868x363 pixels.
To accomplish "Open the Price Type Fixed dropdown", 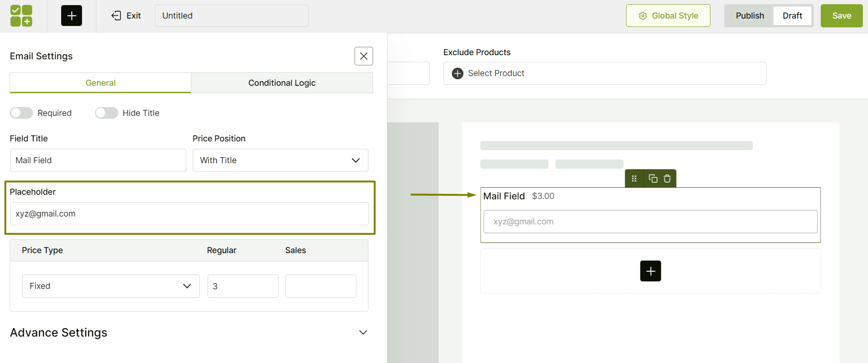I will (111, 286).
